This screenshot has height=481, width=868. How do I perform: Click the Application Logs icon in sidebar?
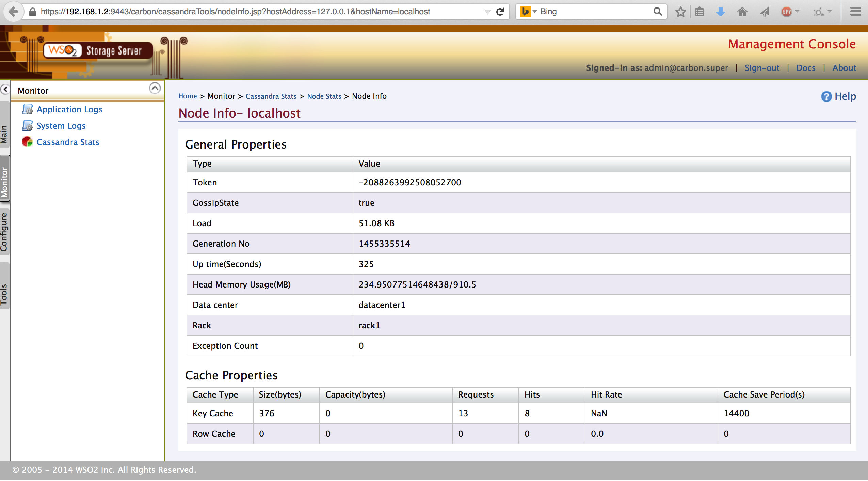click(x=27, y=109)
